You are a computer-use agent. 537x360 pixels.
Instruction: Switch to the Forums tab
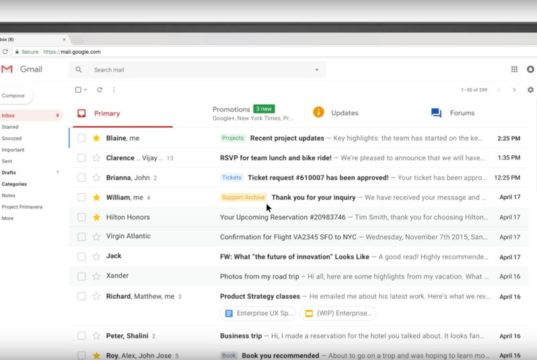pos(453,113)
